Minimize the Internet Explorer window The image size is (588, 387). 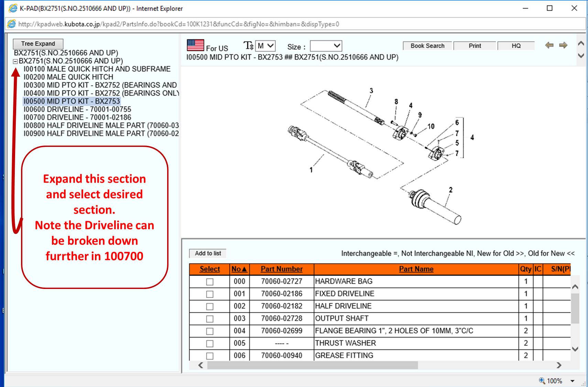(525, 8)
